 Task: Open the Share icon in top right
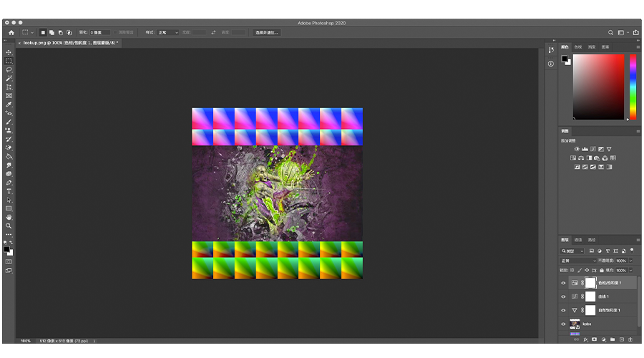(x=636, y=32)
